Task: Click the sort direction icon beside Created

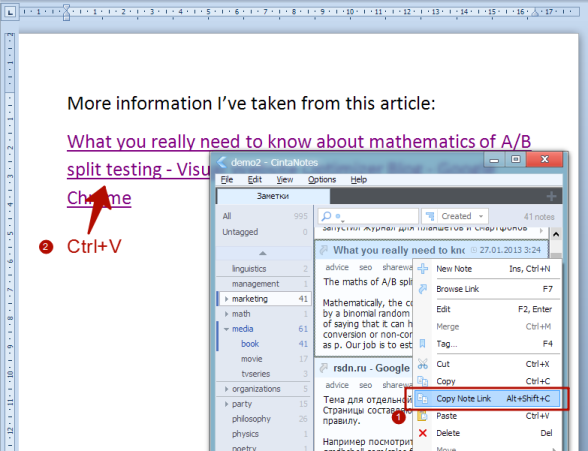Action: pos(430,216)
